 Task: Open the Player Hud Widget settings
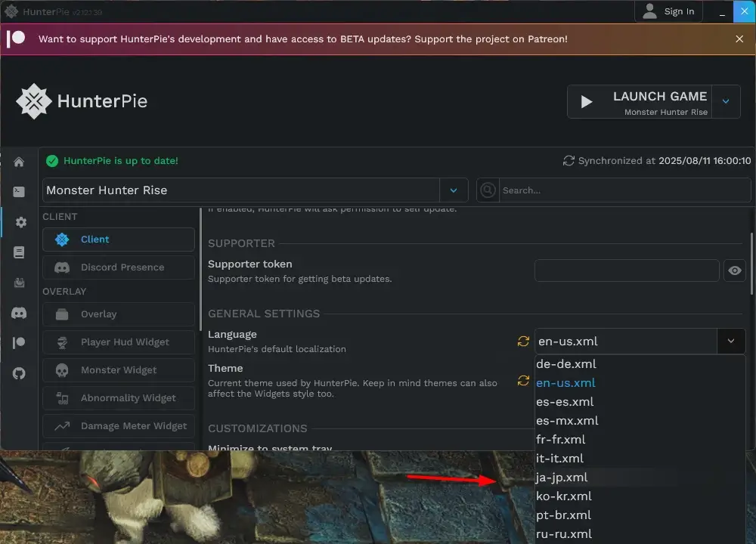[x=119, y=342]
